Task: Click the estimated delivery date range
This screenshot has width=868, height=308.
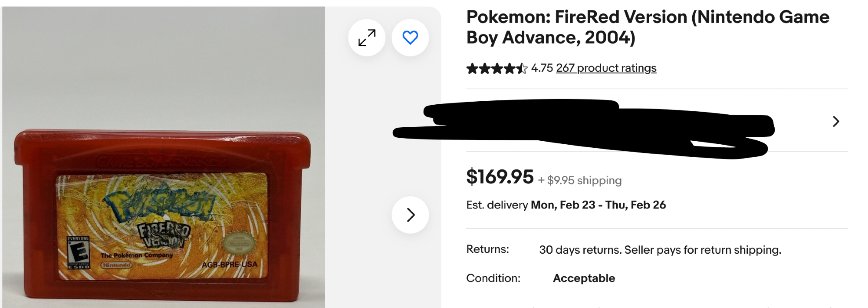Action: pos(598,205)
